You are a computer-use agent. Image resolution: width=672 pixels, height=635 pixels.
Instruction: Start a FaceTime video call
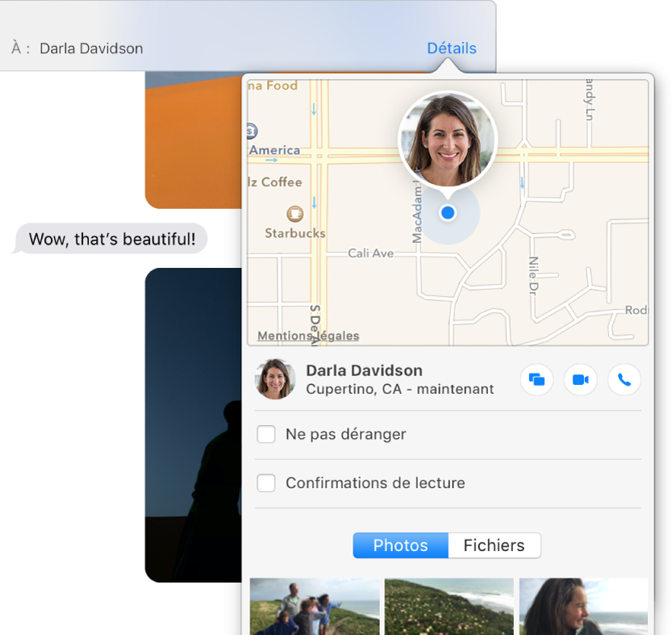pos(580,379)
